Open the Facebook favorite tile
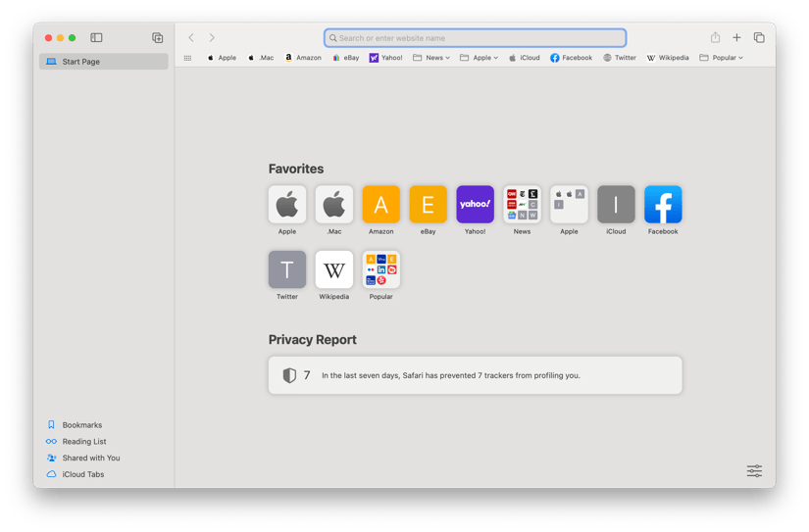Image resolution: width=809 pixels, height=532 pixels. pos(663,205)
